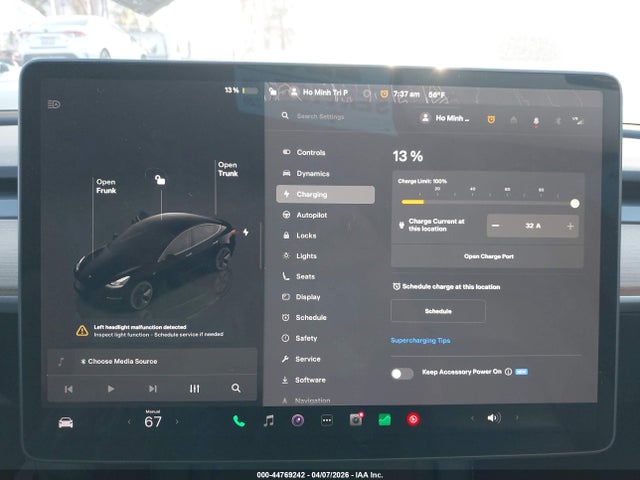Open the Music app in the dock
The width and height of the screenshot is (640, 480).
pyautogui.click(x=269, y=420)
